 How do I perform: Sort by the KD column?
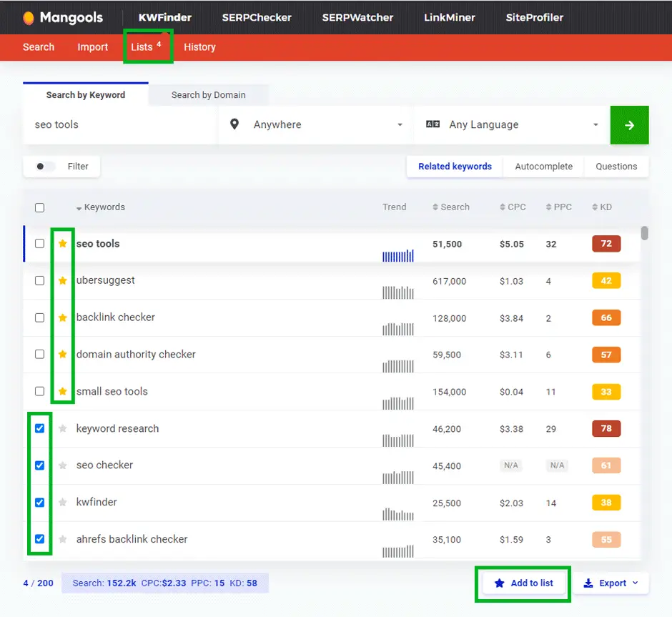point(602,207)
